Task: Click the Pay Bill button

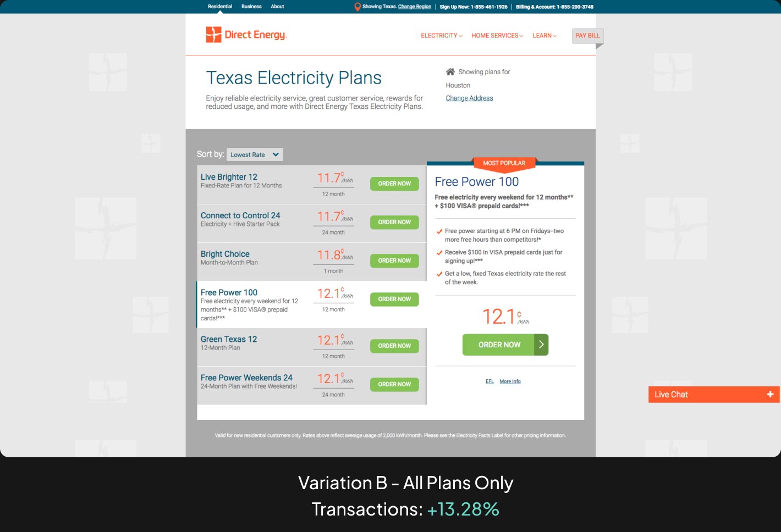Action: [x=587, y=36]
